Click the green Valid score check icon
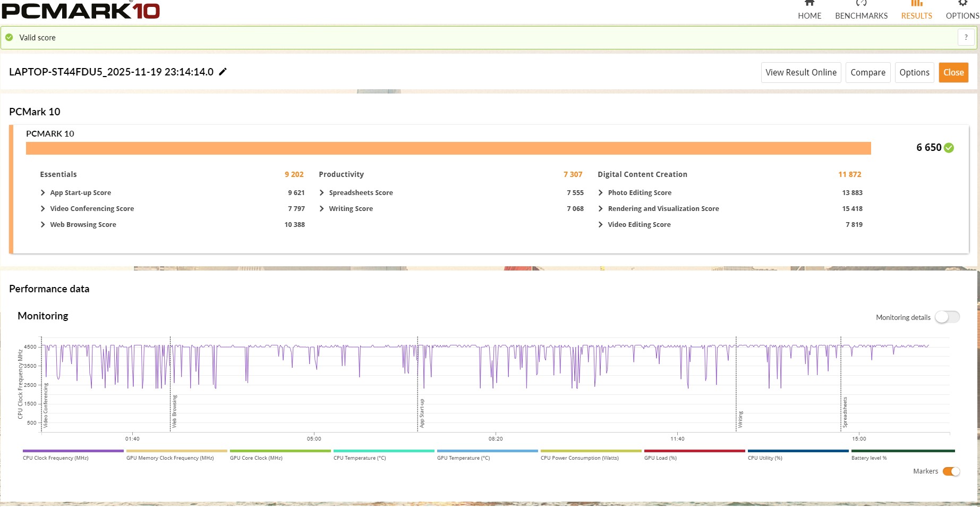Screen dimensions: 980x507 point(9,38)
